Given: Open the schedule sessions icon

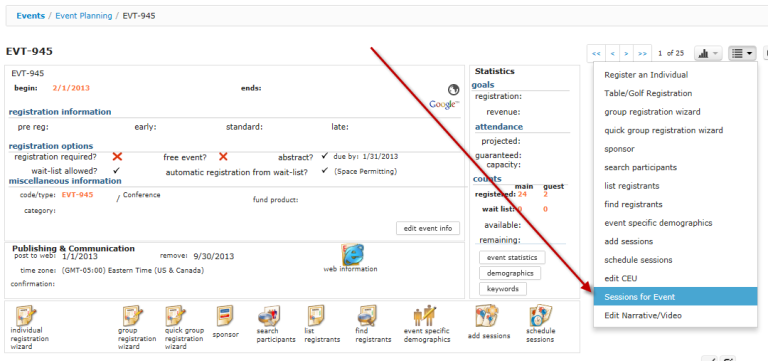Looking at the screenshot, I should [541, 316].
